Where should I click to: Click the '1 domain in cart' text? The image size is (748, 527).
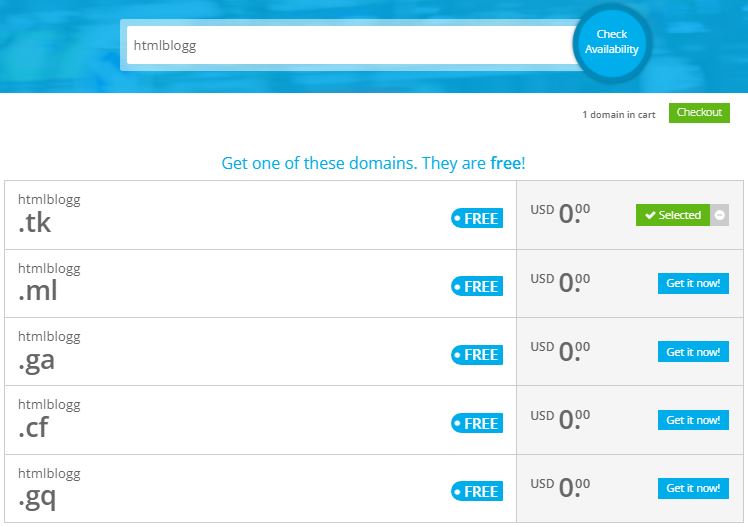point(618,115)
